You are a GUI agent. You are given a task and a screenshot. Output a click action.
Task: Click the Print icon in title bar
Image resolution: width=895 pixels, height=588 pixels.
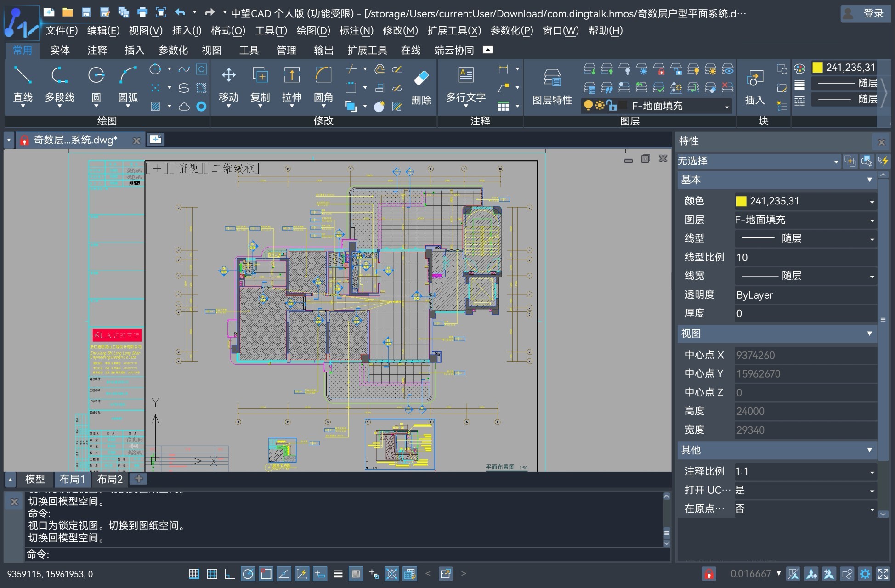click(x=142, y=12)
